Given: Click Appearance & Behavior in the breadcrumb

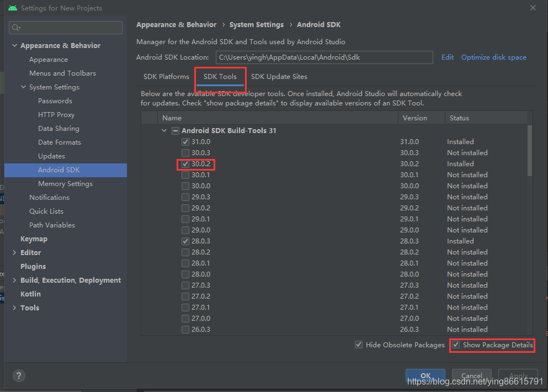Looking at the screenshot, I should (177, 25).
